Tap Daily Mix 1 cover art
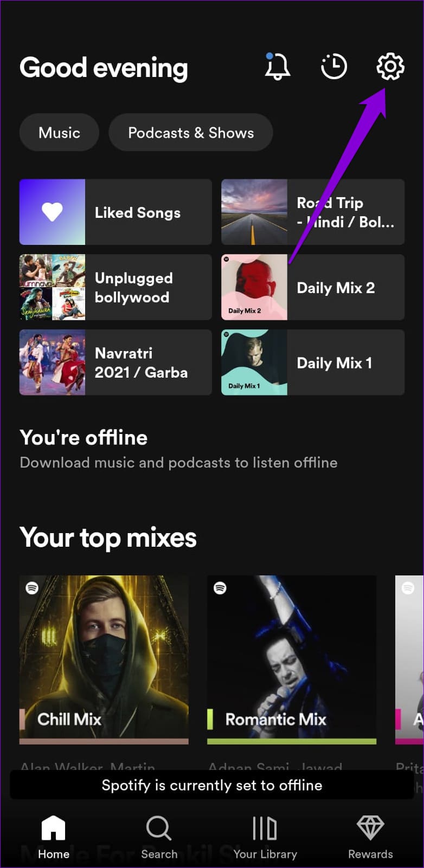Screen dimensions: 424x868 [254, 362]
